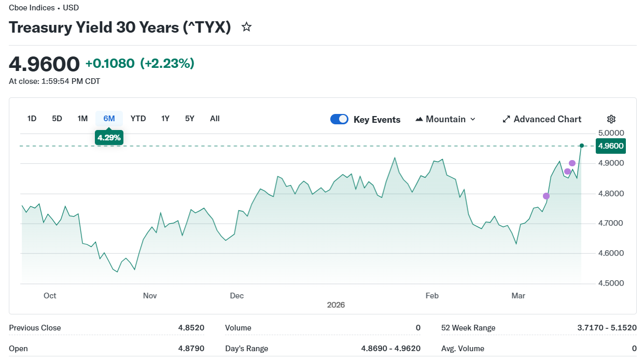This screenshot has width=644, height=360.
Task: Click the latest purple key event marker
Action: pyautogui.click(x=572, y=163)
